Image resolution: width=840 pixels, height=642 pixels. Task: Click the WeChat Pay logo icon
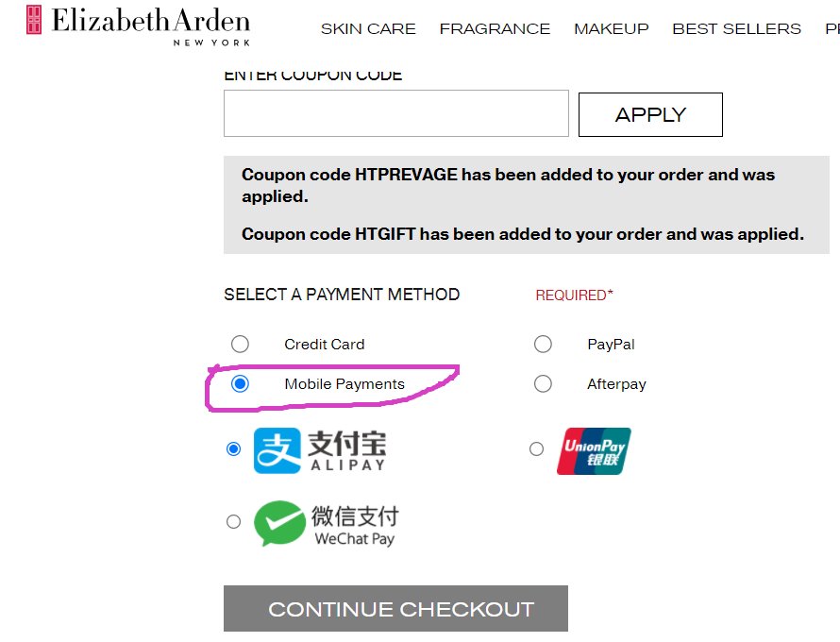click(327, 523)
